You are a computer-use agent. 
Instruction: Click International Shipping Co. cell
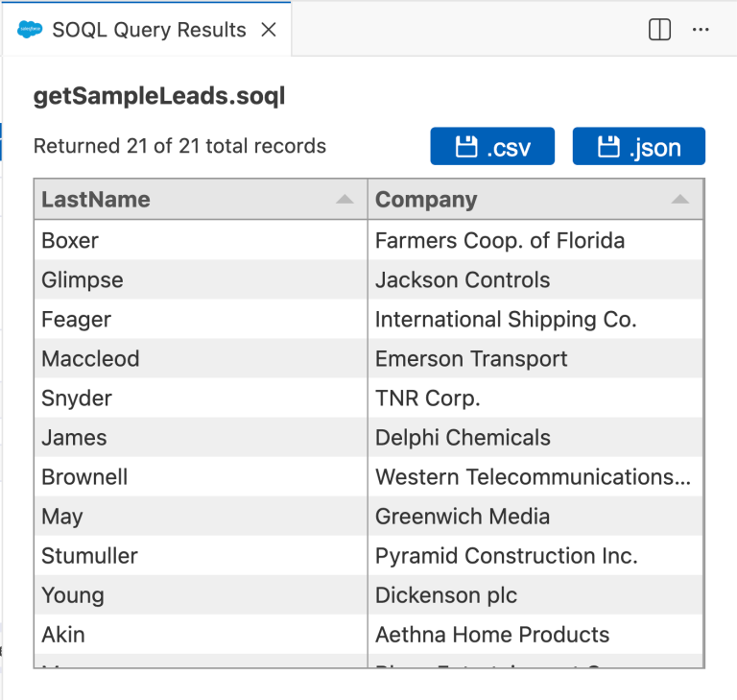[535, 319]
